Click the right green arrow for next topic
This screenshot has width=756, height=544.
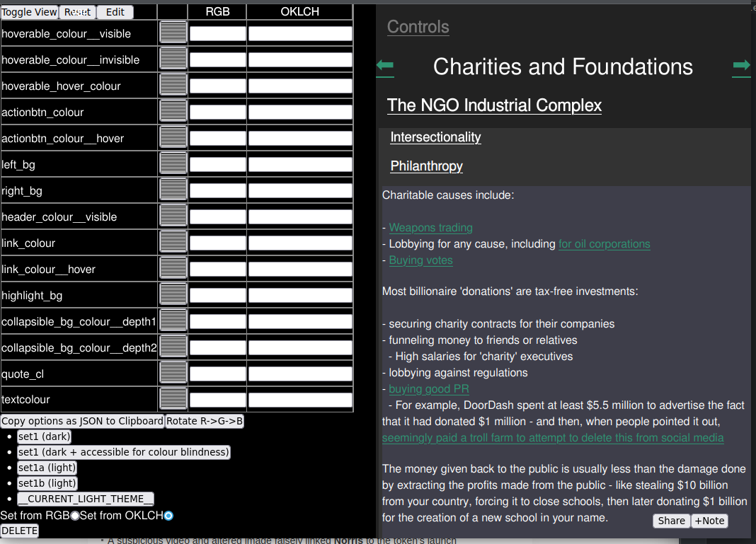(x=741, y=66)
